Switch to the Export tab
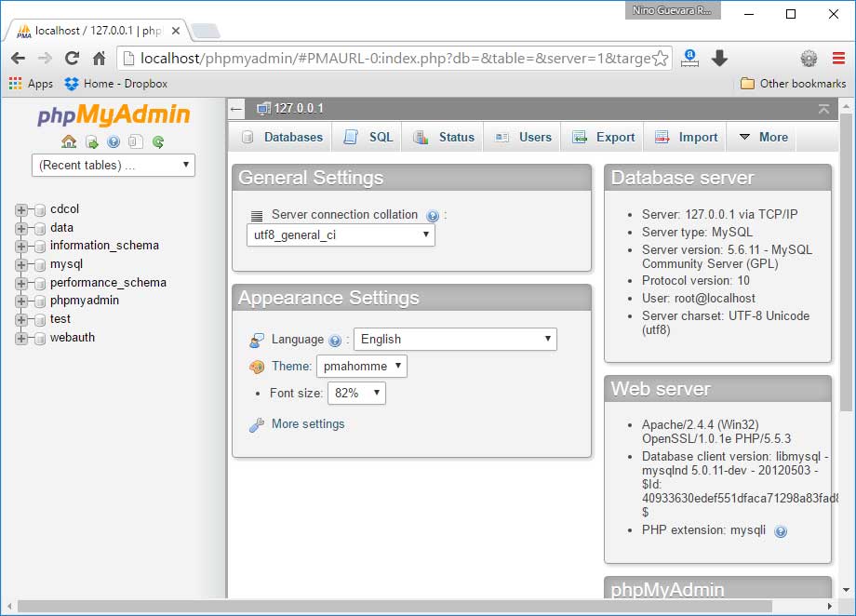The height and width of the screenshot is (616, 856). pos(603,137)
